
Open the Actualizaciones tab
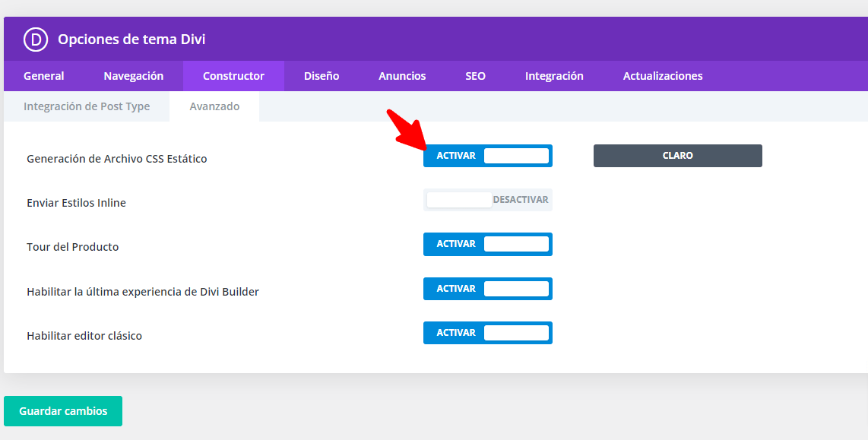[x=663, y=76]
